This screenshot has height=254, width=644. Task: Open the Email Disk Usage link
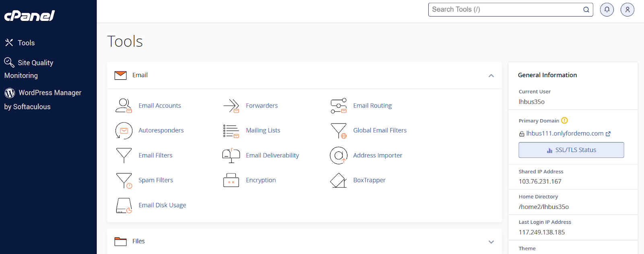point(162,205)
